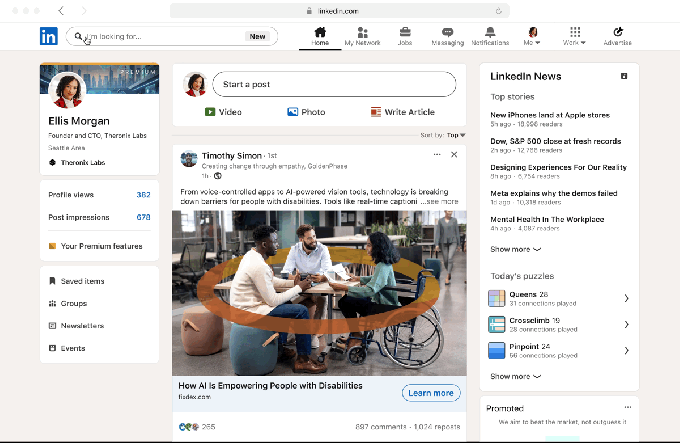This screenshot has width=680, height=443.
Task: Add a Photo to post
Action: coord(306,112)
